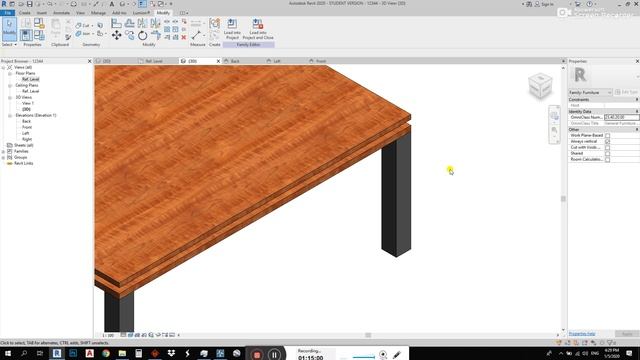Click the Revit application taskbar icon
Image resolution: width=640 pixels, height=360 pixels.
pyautogui.click(x=57, y=353)
